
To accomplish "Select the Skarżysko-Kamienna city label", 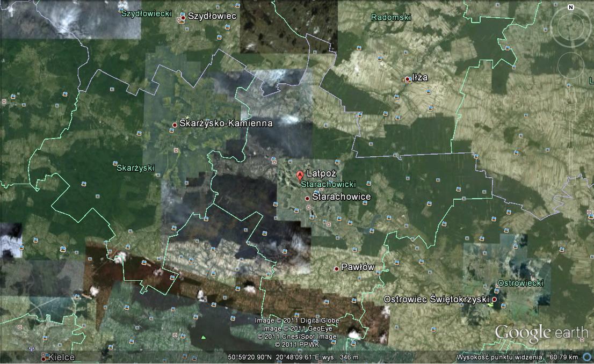I will pos(226,123).
